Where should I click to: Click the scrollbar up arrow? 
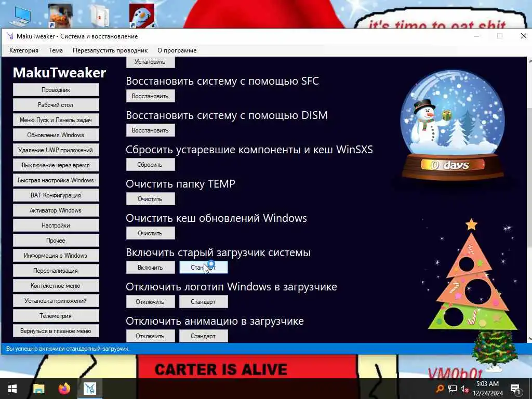click(529, 61)
